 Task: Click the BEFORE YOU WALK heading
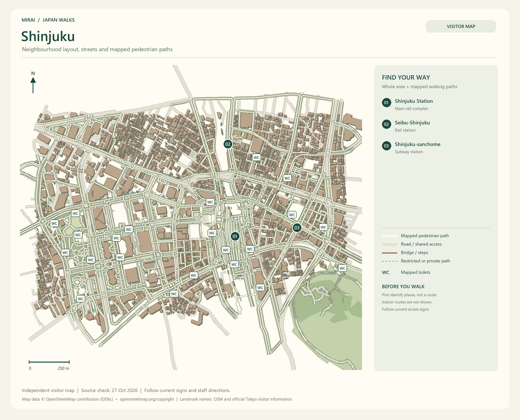(x=403, y=286)
